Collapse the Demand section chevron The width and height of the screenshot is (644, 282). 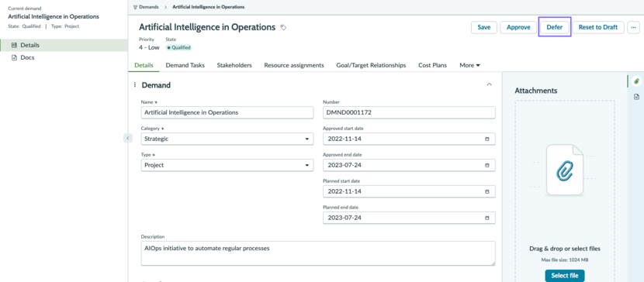(489, 84)
